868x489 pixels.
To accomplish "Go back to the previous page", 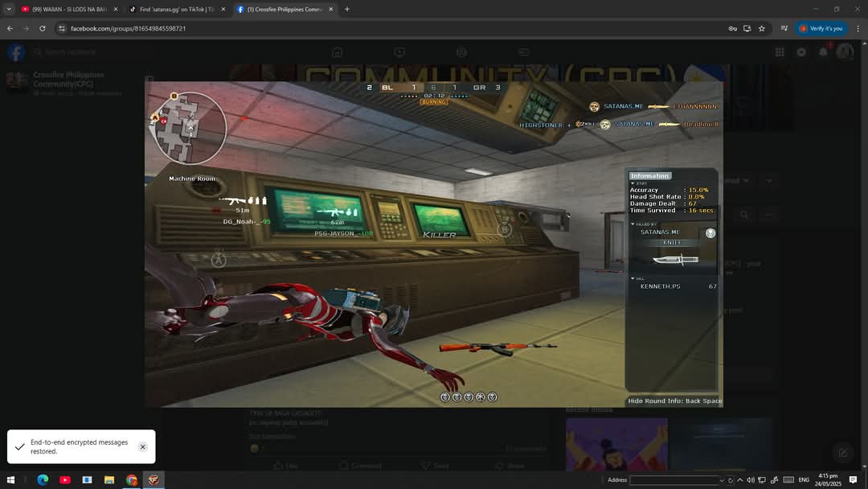I will (x=10, y=28).
